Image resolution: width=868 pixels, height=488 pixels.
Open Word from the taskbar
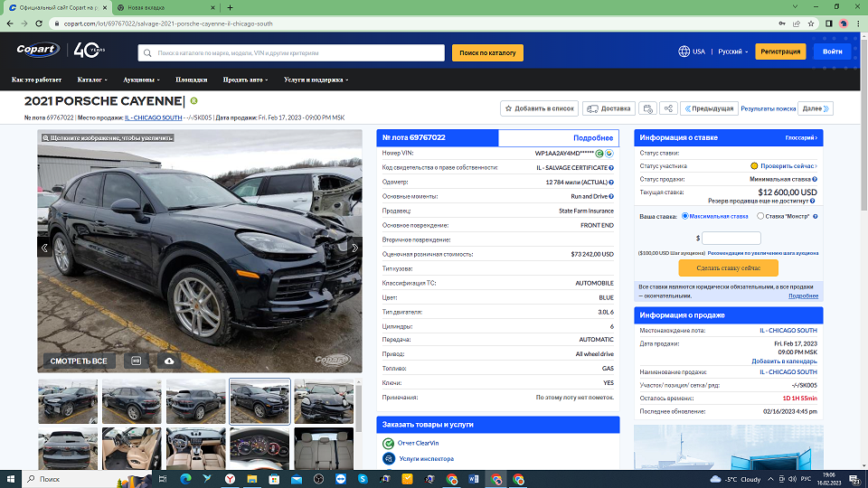[474, 479]
